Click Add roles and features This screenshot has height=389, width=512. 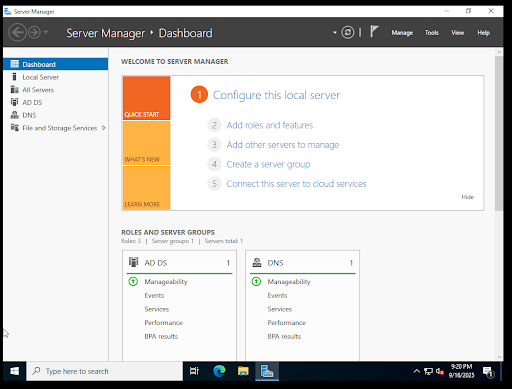point(270,125)
